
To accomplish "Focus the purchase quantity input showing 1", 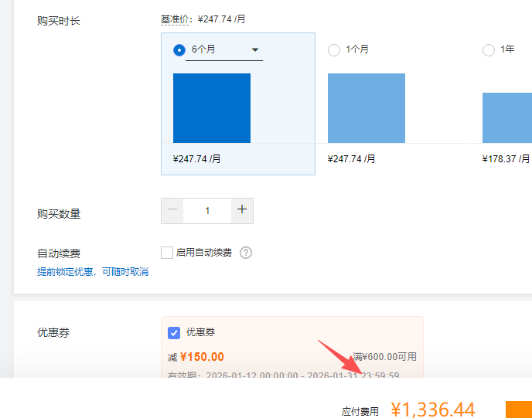I will point(207,210).
